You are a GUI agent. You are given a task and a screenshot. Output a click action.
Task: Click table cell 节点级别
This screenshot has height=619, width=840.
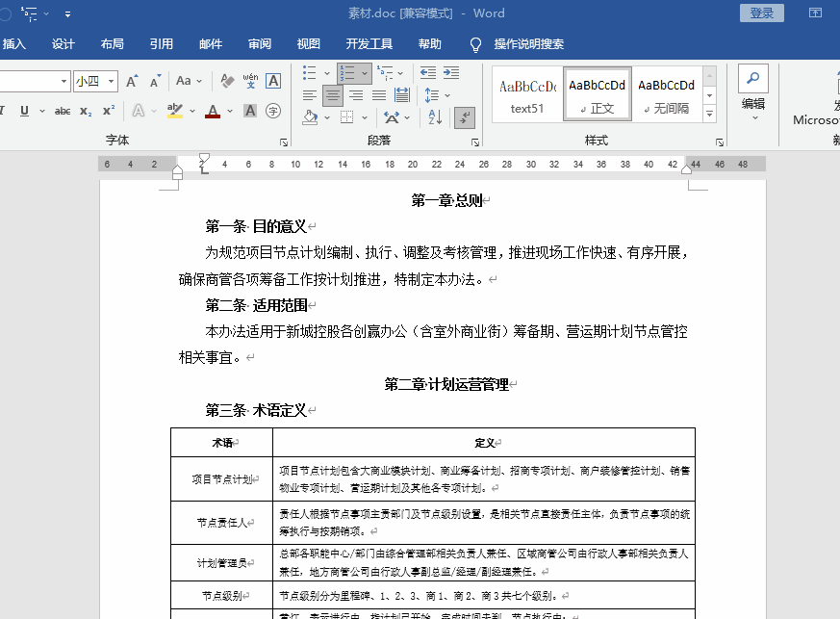[221, 596]
